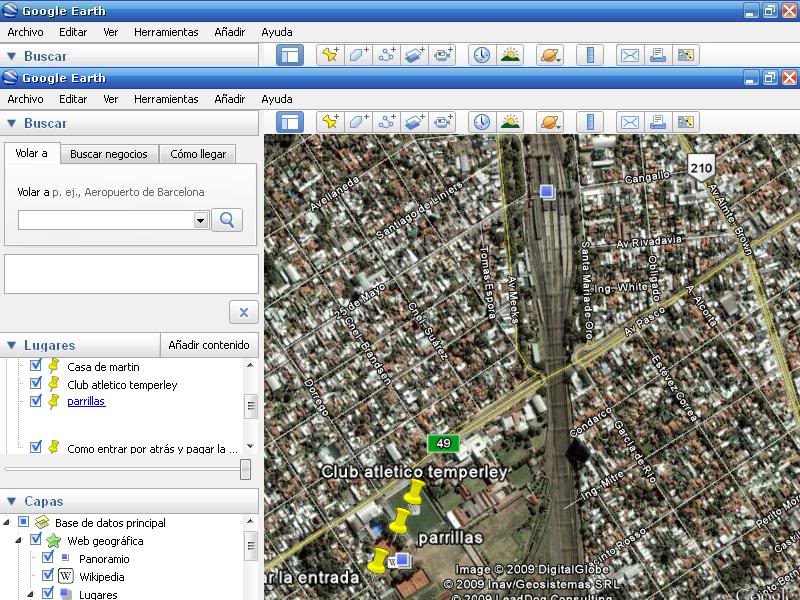Screen dimensions: 800x600
Task: Click the opacity slider handle below Lugares list
Action: [x=245, y=469]
